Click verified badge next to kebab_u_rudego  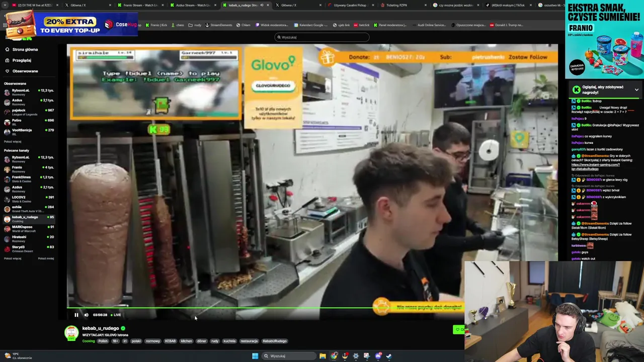[x=123, y=328]
